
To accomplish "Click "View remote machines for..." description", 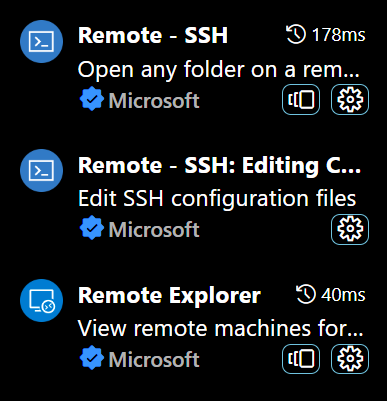I will point(220,328).
